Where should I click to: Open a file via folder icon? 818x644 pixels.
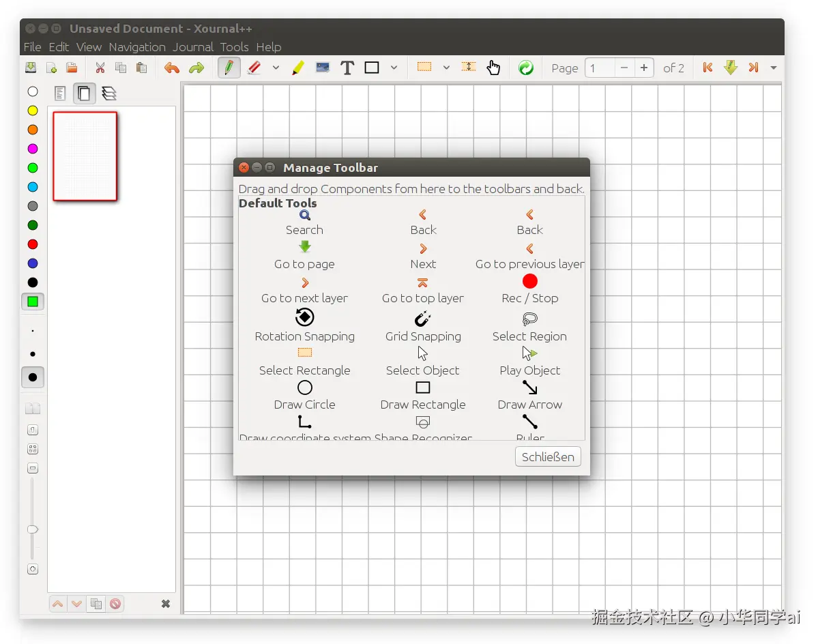pos(72,68)
